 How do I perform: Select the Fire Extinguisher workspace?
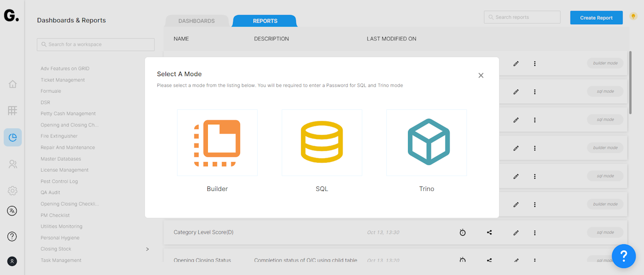tap(59, 136)
